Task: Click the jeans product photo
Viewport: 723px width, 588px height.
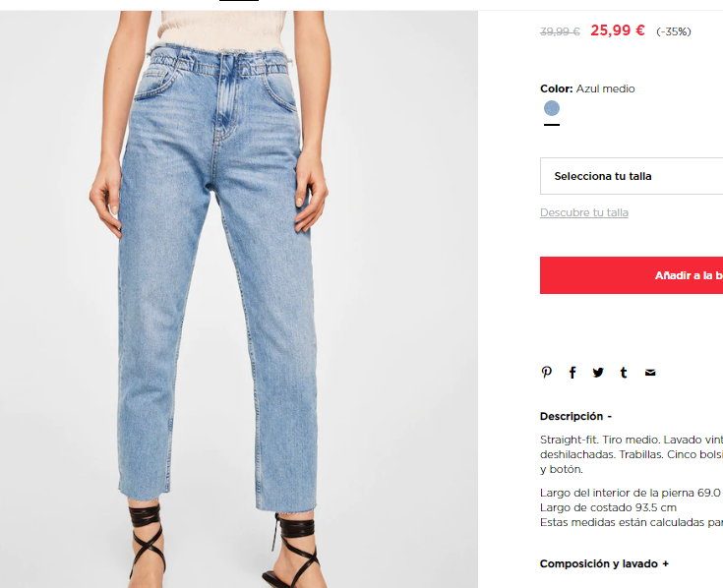Action: click(x=239, y=299)
